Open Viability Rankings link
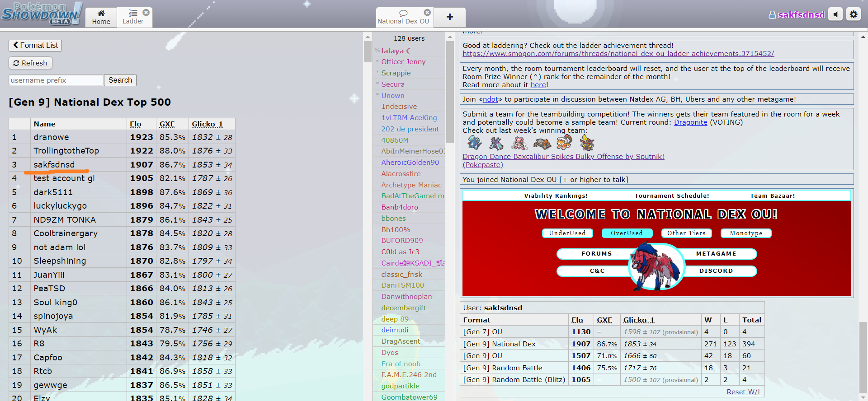This screenshot has width=868, height=401. (x=556, y=196)
